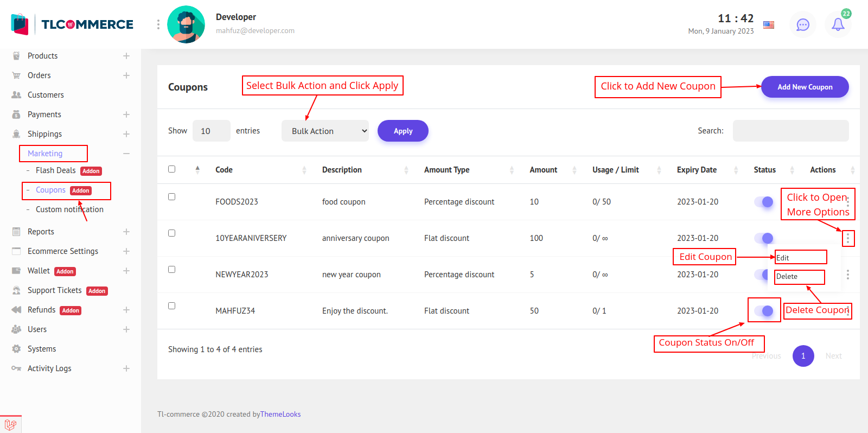The image size is (868, 433).
Task: Collapse the Marketing sidebar section
Action: click(126, 154)
